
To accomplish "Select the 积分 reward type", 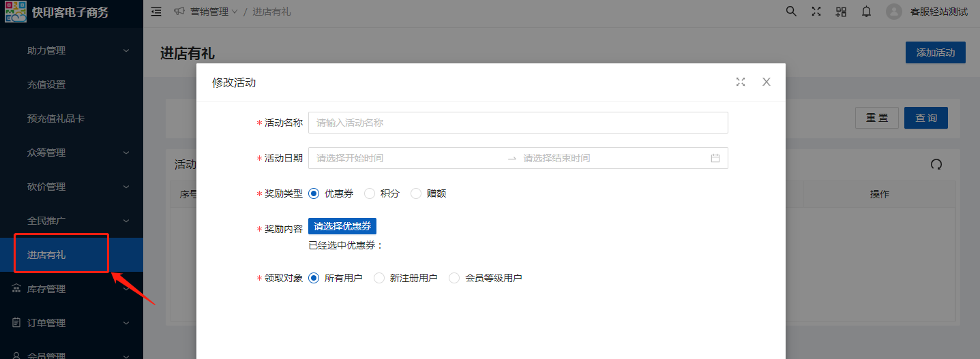I will click(x=370, y=193).
